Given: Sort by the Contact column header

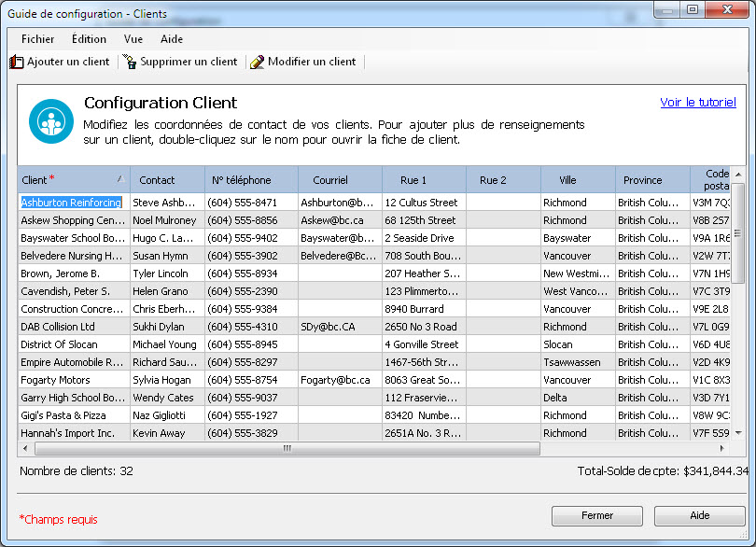Looking at the screenshot, I should tap(157, 180).
